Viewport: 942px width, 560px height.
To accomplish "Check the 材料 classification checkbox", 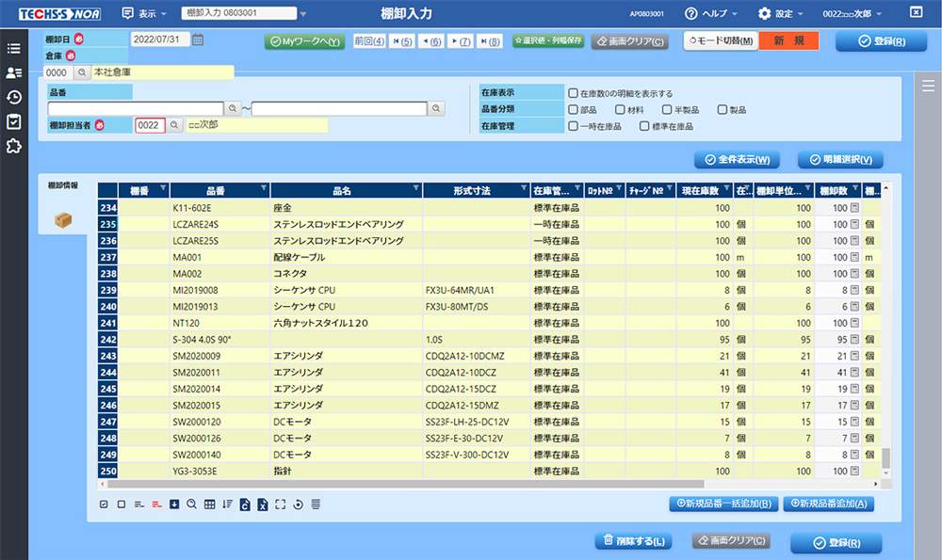I will pyautogui.click(x=620, y=110).
